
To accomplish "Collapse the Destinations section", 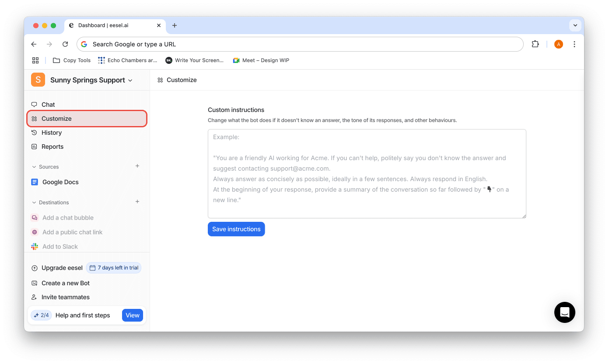I will [x=34, y=203].
